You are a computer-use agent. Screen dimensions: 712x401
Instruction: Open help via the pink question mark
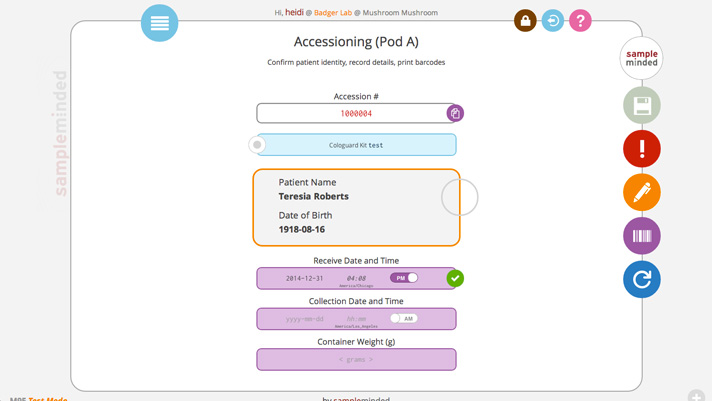[580, 20]
